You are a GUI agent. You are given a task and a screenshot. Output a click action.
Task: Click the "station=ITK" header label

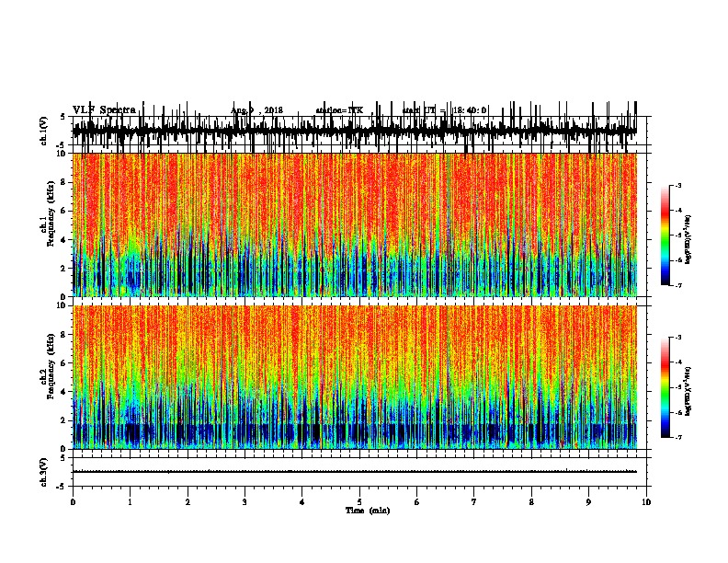click(x=339, y=110)
